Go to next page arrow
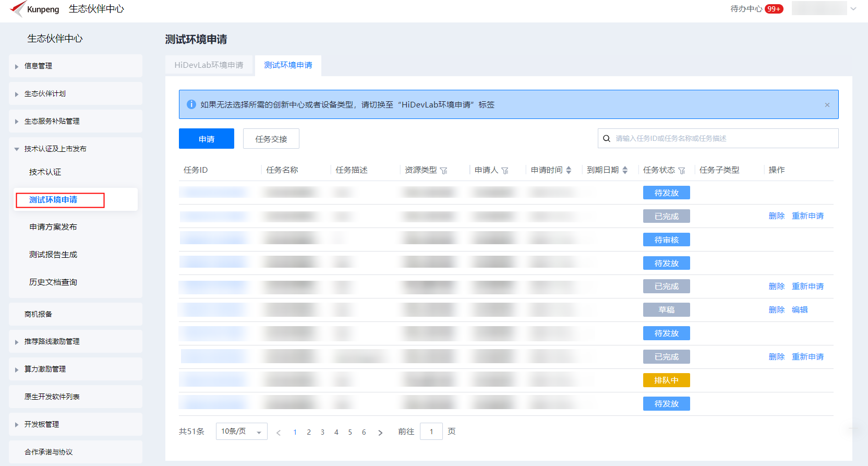 [x=380, y=433]
